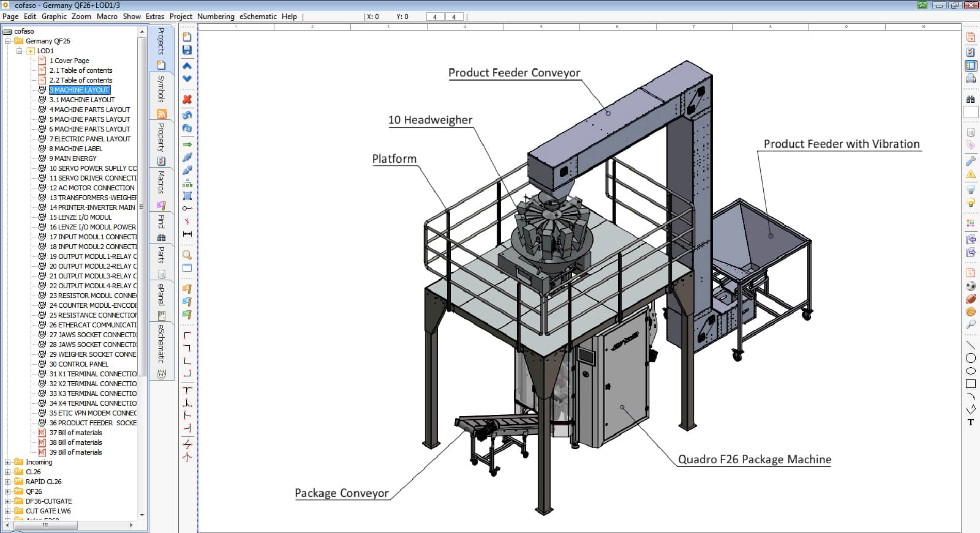
Task: Switch to the Symbols side tab
Action: click(161, 89)
